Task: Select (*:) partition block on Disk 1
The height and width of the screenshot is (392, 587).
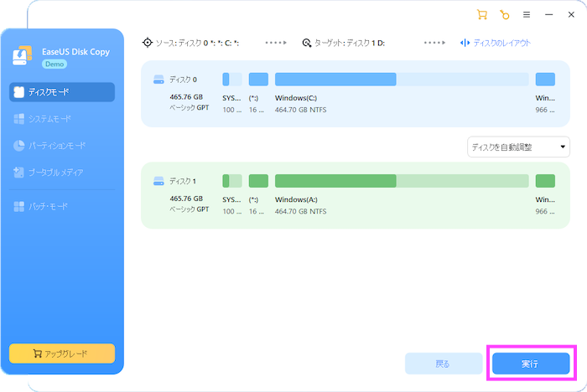Action: click(258, 181)
